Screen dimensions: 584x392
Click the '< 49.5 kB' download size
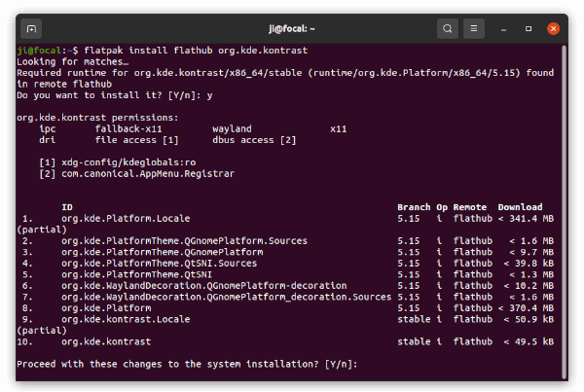(x=529, y=341)
